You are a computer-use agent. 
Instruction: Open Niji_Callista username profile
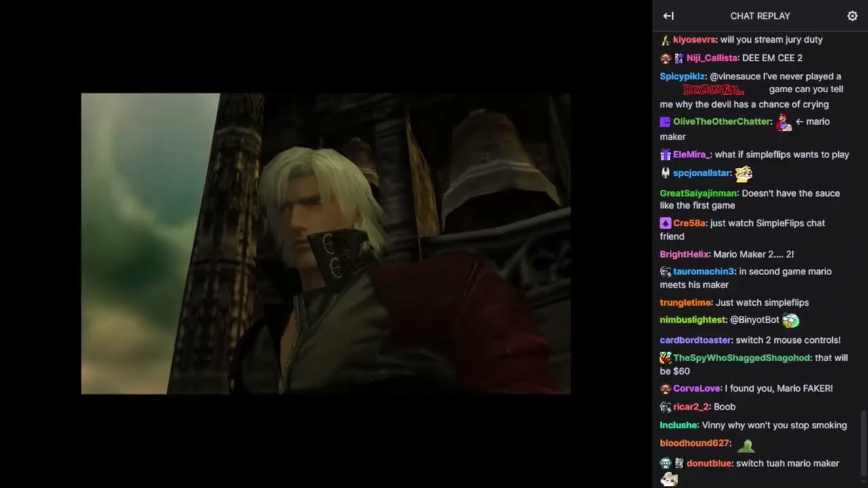[711, 58]
